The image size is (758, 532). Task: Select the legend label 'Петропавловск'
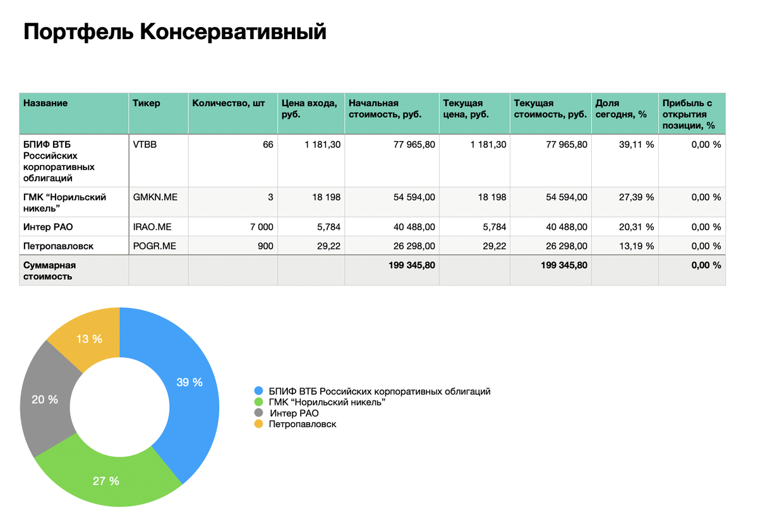coord(303,424)
